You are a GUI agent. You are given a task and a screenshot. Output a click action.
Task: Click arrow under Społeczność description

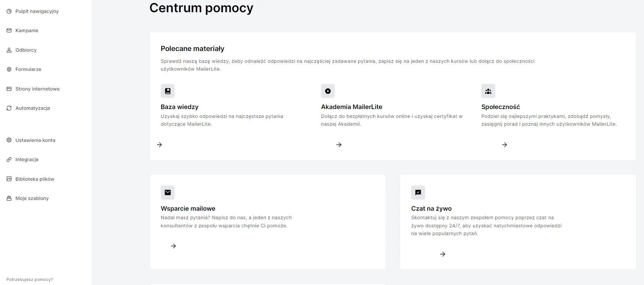[504, 145]
